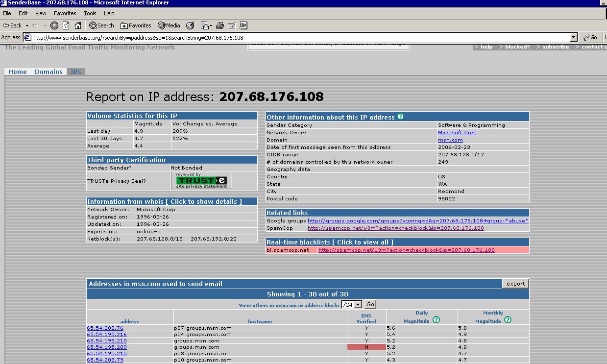Open the Back button history dropdown arrow
607x364 pixels.
26,25
